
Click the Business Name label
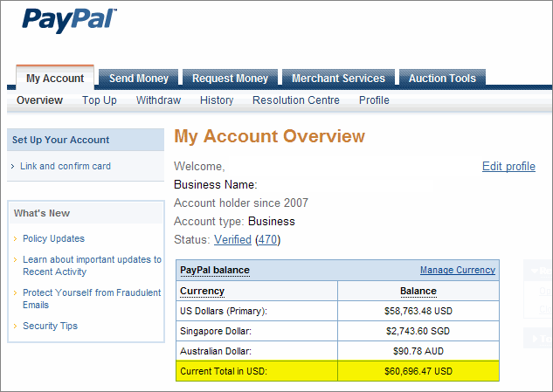click(216, 185)
